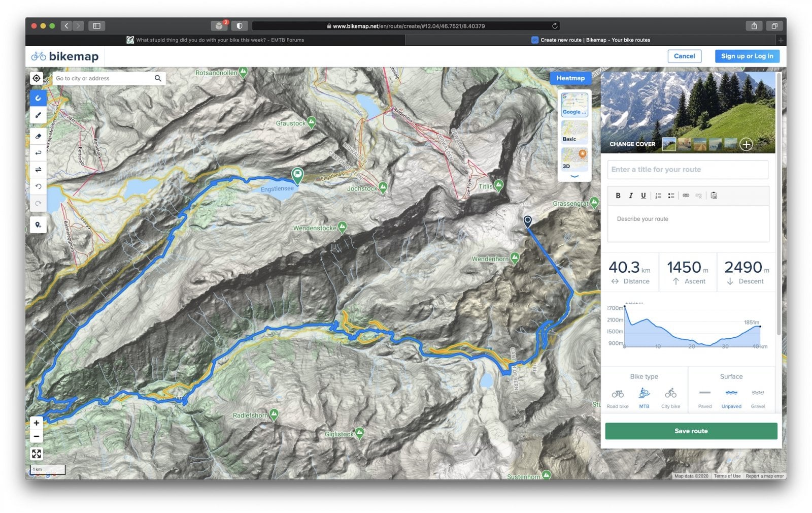Apply italic formatting to description
The height and width of the screenshot is (513, 812).
(x=631, y=196)
